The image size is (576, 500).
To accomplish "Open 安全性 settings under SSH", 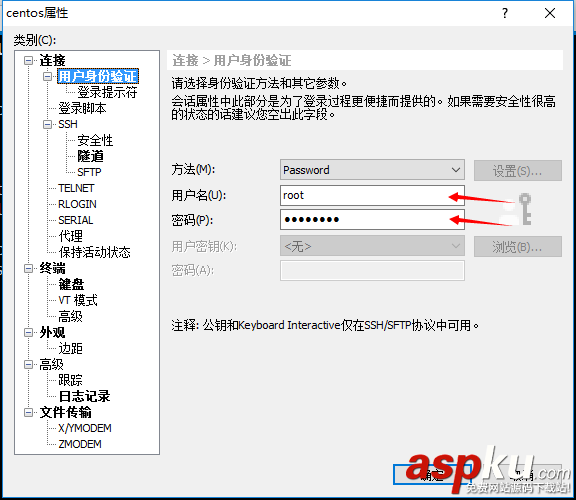I will coord(95,140).
